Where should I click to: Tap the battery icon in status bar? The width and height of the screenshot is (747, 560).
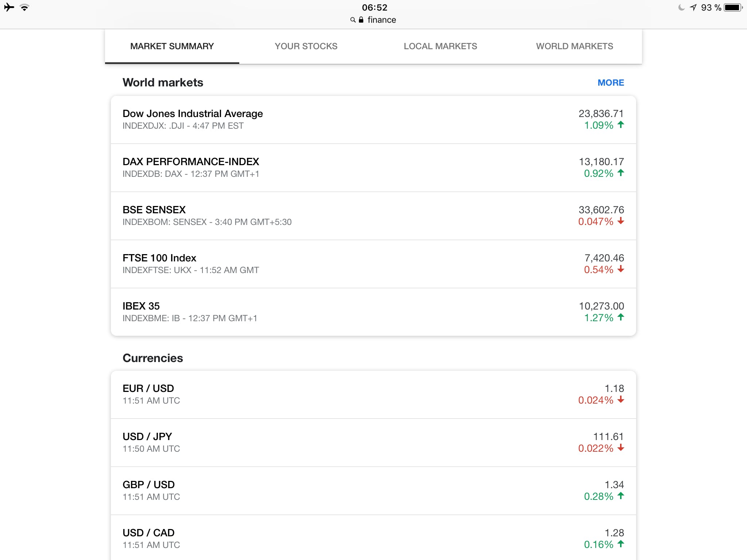click(734, 7)
